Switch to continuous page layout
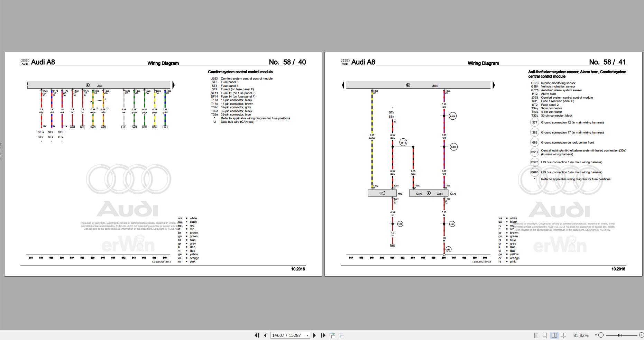 tap(545, 335)
